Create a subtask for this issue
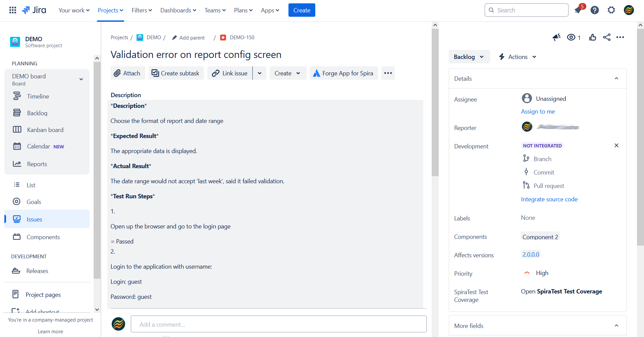Viewport: 644px width, 337px height. [x=176, y=73]
